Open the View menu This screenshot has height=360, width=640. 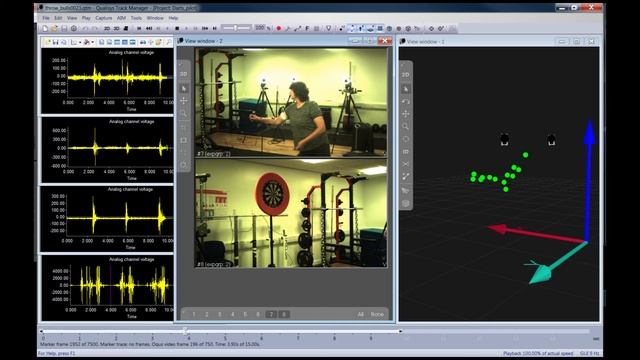click(72, 18)
